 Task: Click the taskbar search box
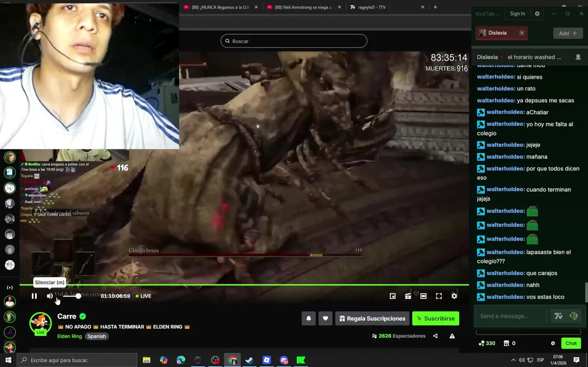(x=77, y=360)
